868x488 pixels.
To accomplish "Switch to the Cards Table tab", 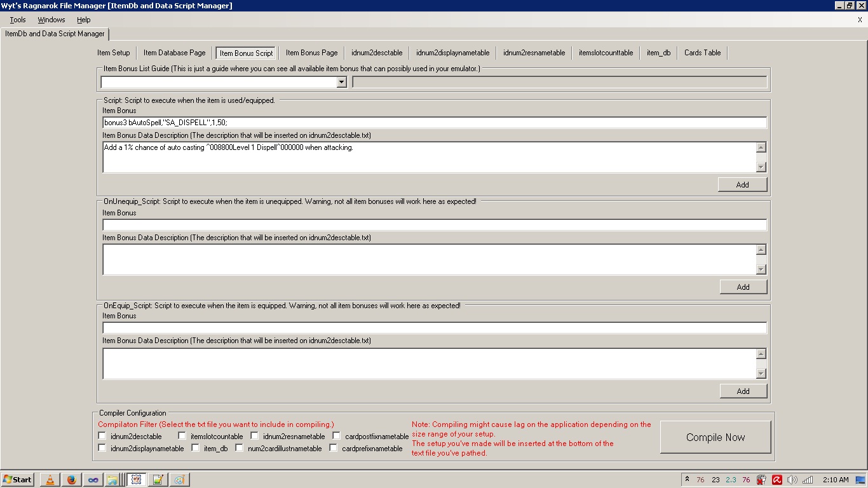I will pyautogui.click(x=702, y=53).
